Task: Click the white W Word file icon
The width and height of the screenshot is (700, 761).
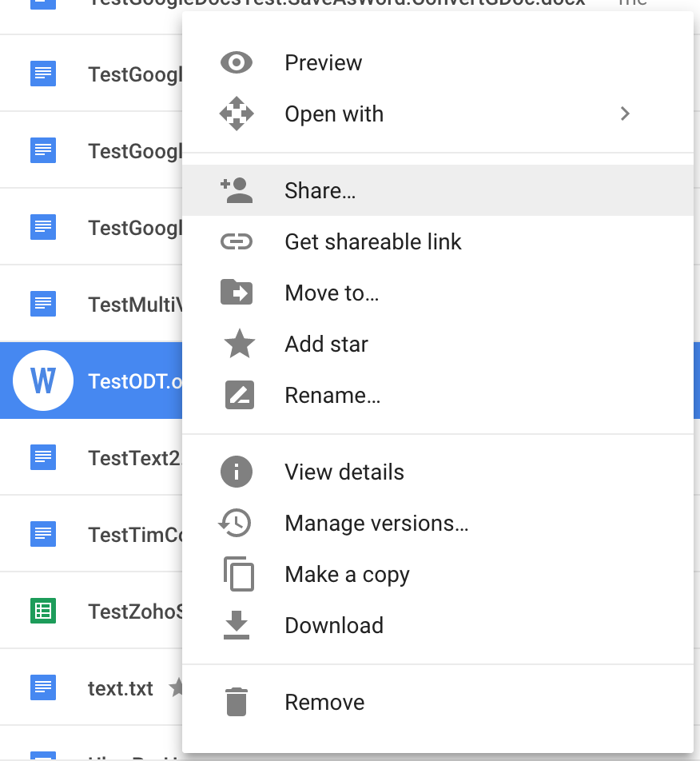Action: (x=44, y=380)
